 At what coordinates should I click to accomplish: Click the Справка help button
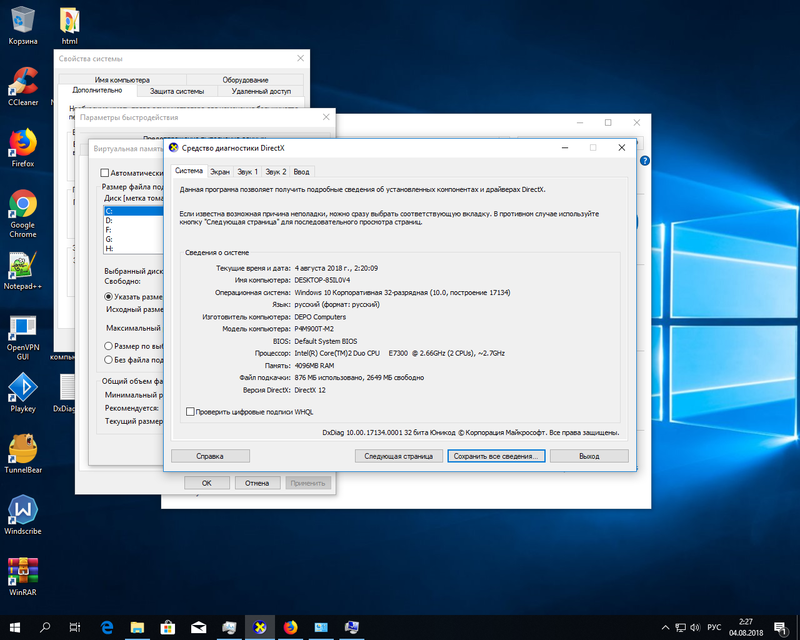(210, 456)
